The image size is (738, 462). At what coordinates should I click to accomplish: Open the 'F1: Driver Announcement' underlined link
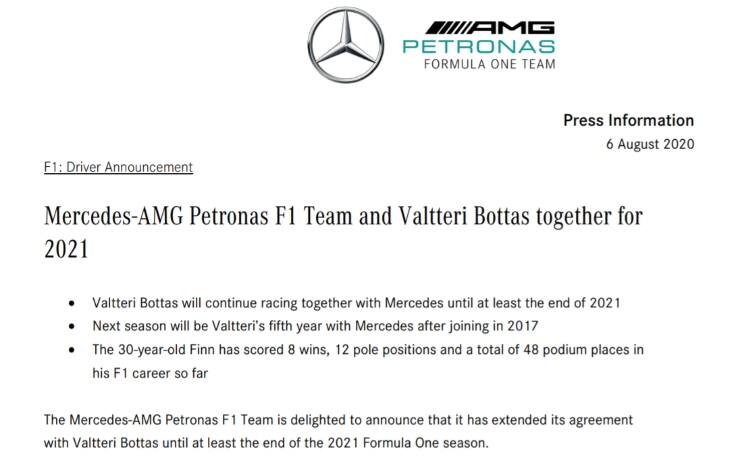click(x=118, y=167)
